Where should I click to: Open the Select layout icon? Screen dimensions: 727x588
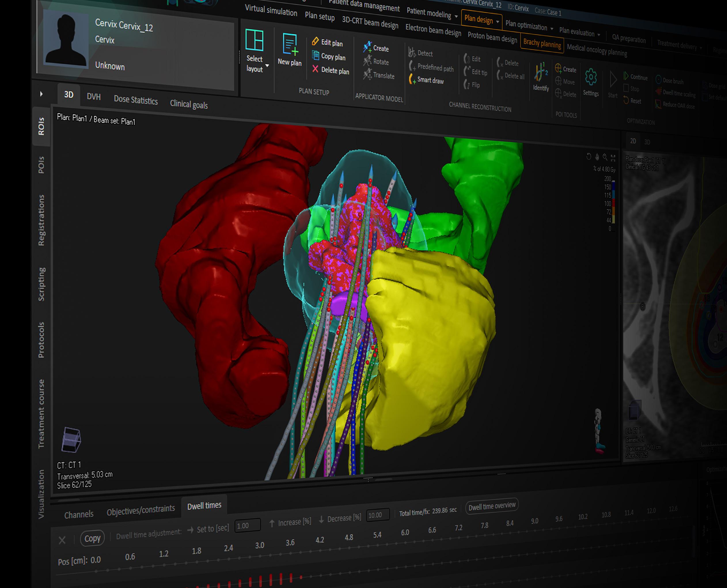point(255,40)
